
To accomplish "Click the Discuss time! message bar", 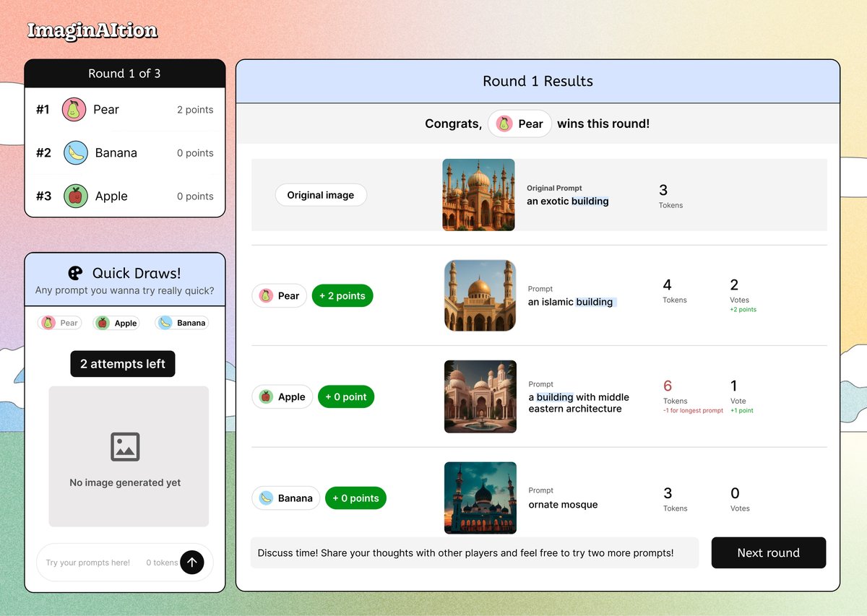I will point(475,553).
